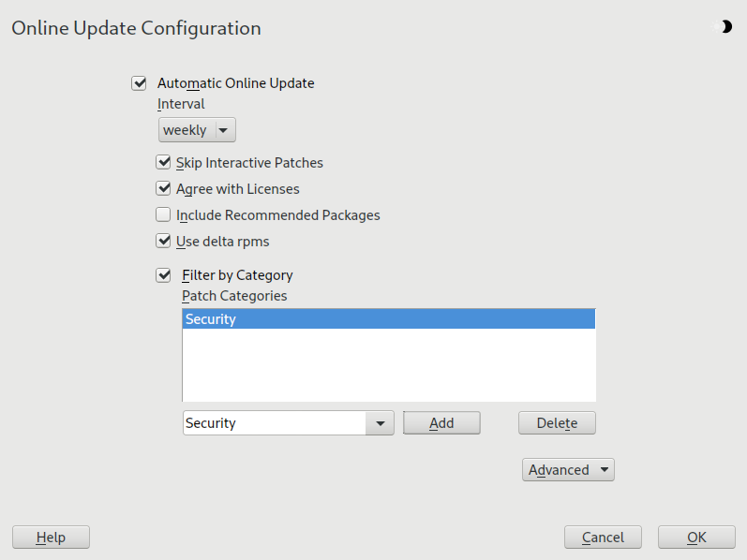This screenshot has height=560, width=747.
Task: Click the Advanced button arrow icon
Action: click(603, 470)
